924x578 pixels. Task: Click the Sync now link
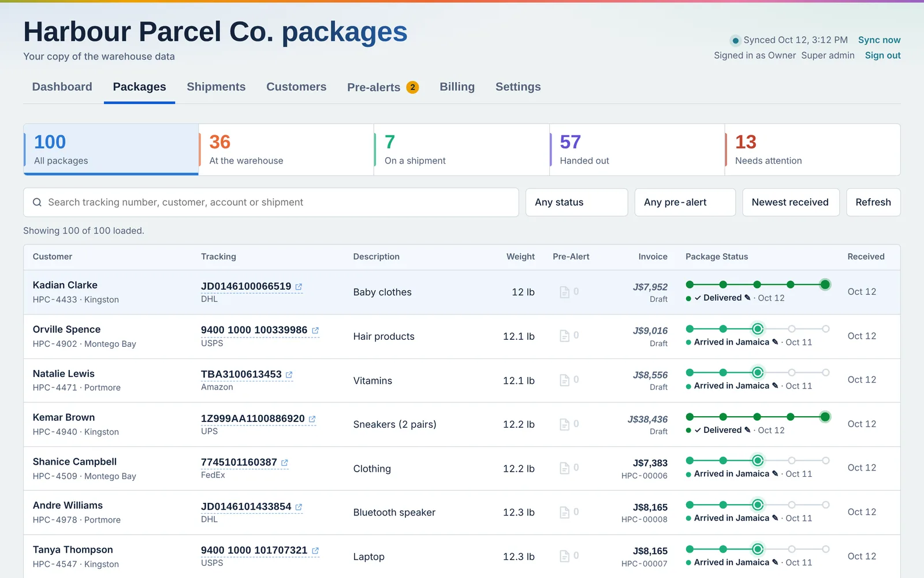[x=879, y=40]
